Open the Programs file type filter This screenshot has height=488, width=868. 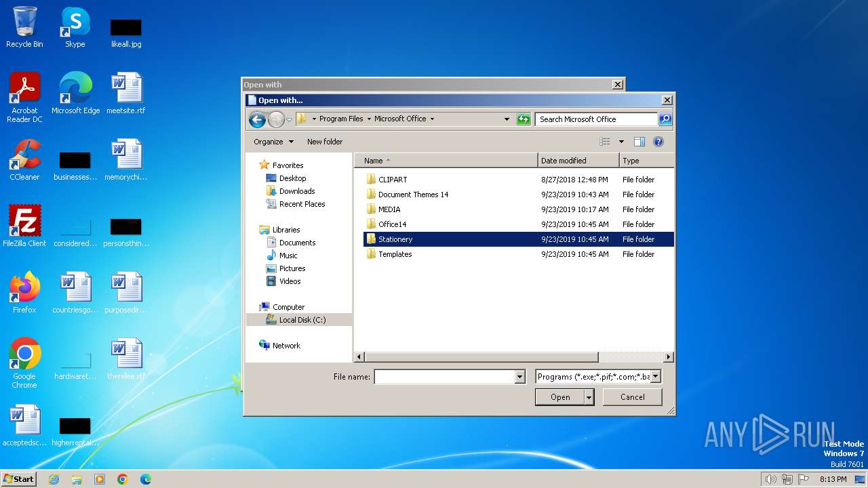tap(598, 377)
